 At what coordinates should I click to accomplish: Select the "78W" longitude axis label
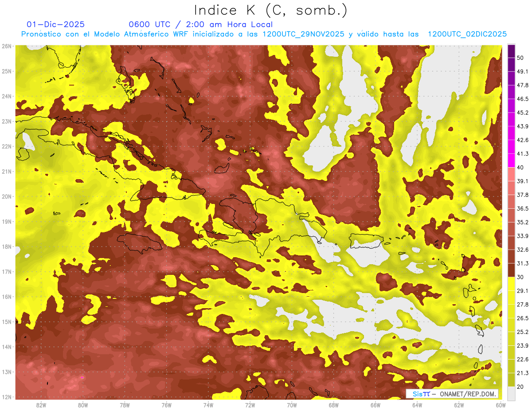pos(125,405)
